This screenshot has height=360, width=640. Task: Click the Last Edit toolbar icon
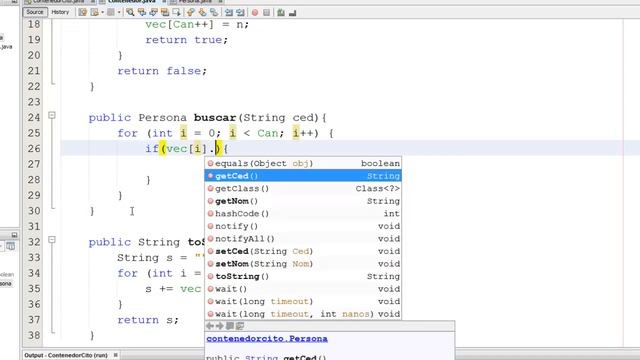[82, 13]
